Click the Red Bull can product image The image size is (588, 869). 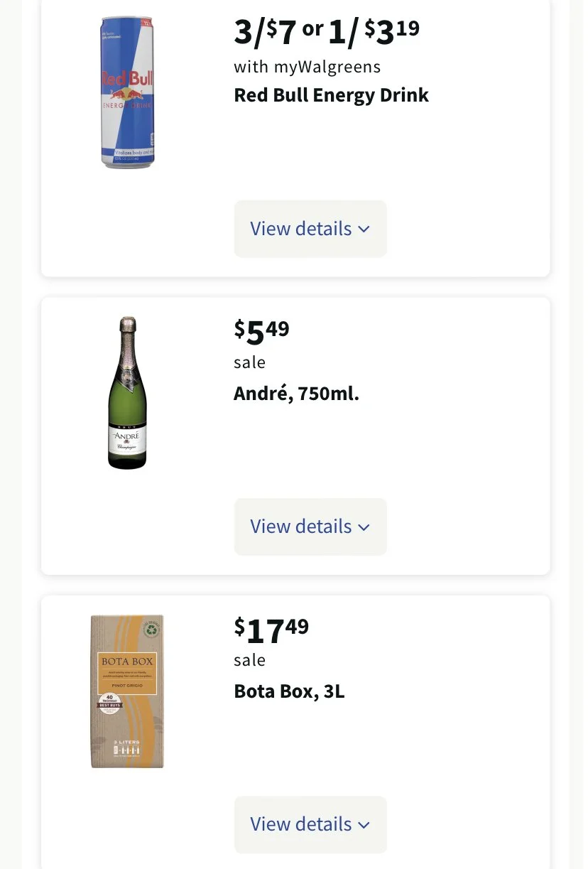point(127,92)
